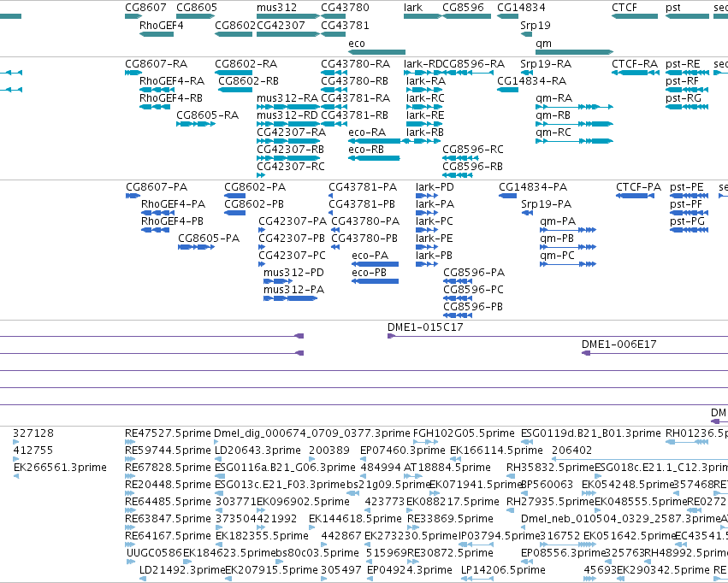Select protein eco-PB
This screenshot has height=583, width=728.
pyautogui.click(x=369, y=274)
